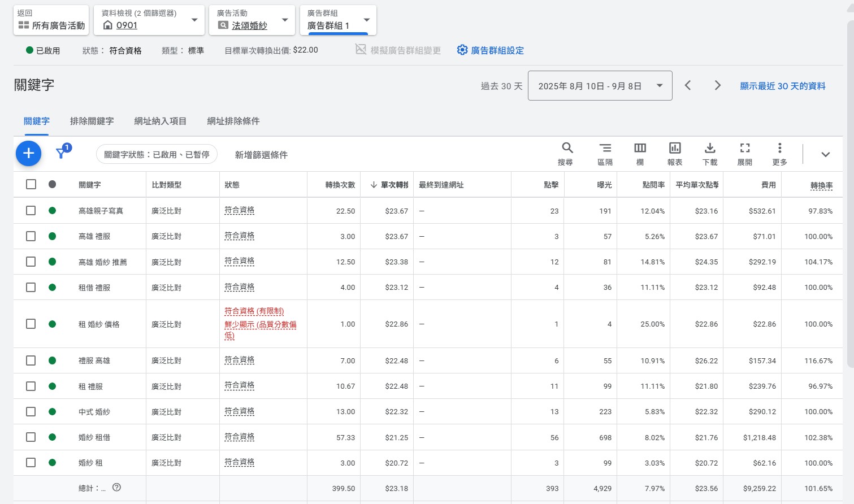This screenshot has width=854, height=504.
Task: Click the download (下載) icon
Action: [x=710, y=148]
